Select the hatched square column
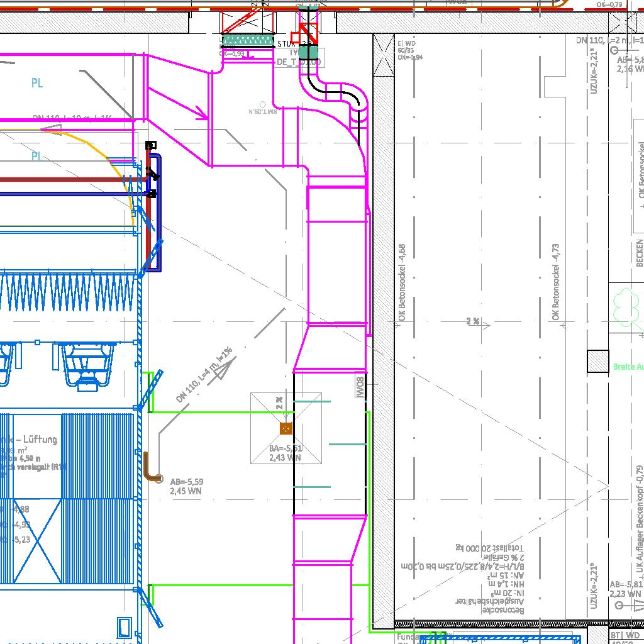Viewport: 644px width, 644px height. 597,362
